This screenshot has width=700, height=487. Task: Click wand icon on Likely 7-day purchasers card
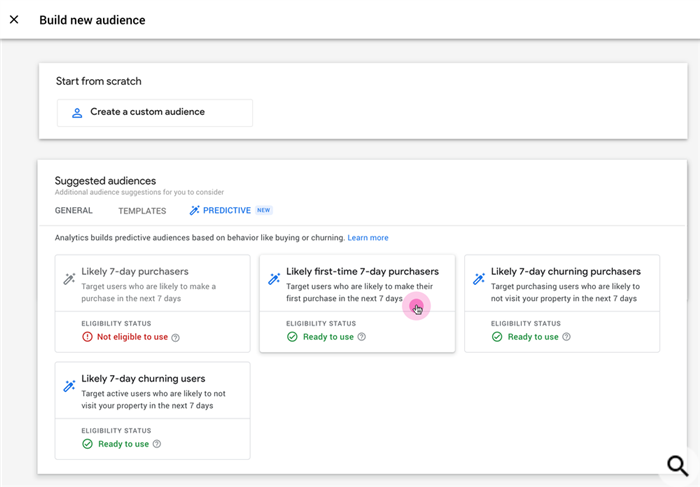coord(69,279)
